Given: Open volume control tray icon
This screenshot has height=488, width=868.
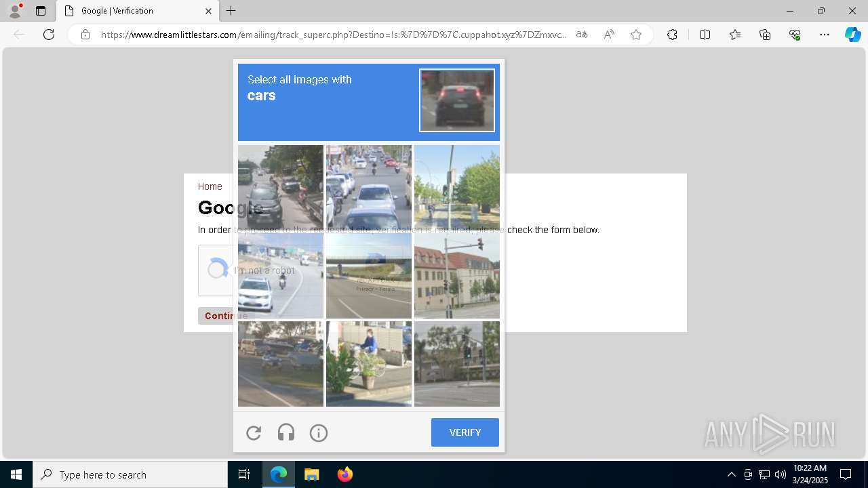Looking at the screenshot, I should 781,474.
